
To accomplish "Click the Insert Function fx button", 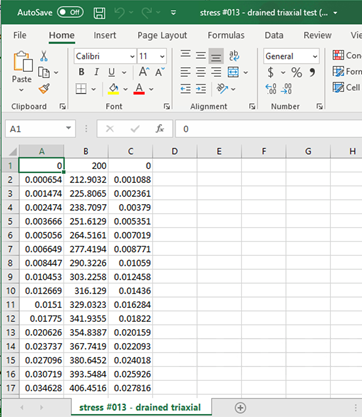I will [x=160, y=129].
